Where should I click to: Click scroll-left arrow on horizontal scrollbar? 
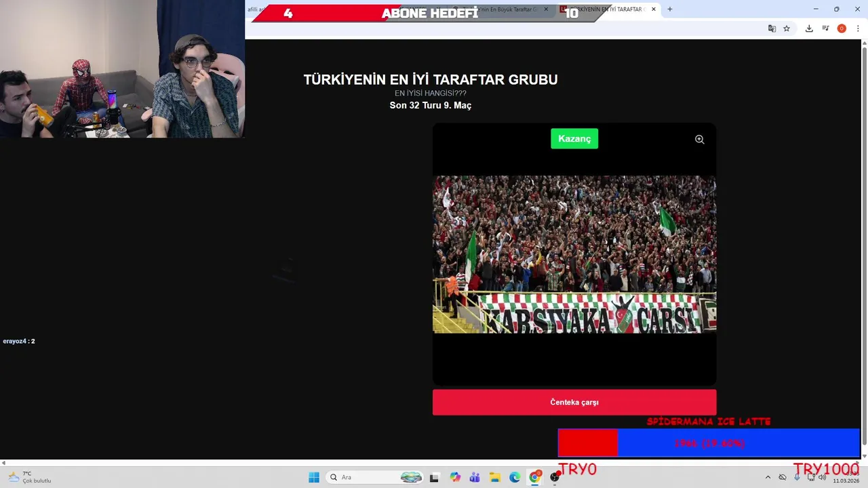point(3,463)
